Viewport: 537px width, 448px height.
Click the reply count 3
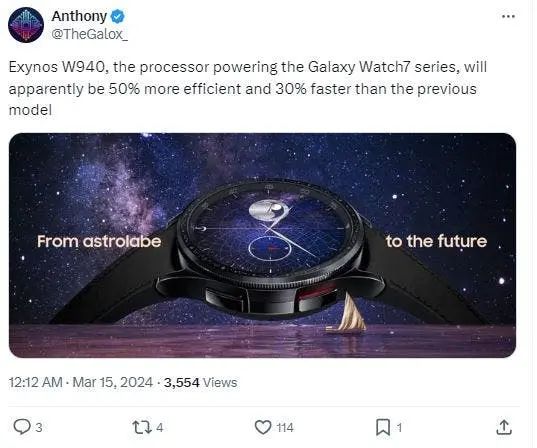click(x=39, y=428)
